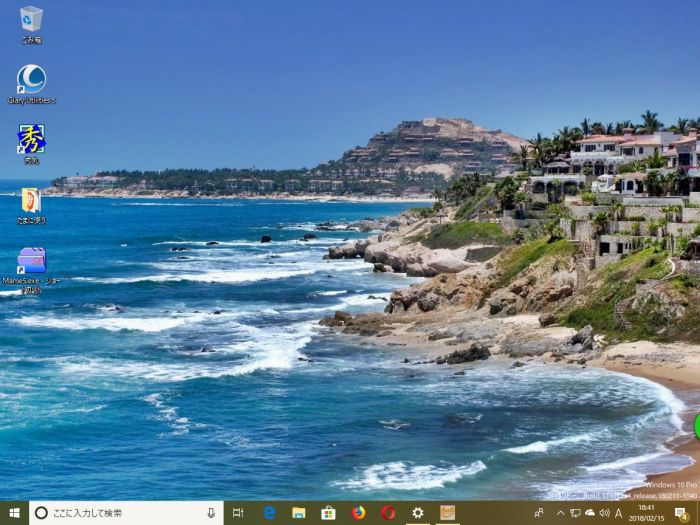Open the Recycle Bin desktop icon
This screenshot has height=525, width=700.
coord(31,20)
